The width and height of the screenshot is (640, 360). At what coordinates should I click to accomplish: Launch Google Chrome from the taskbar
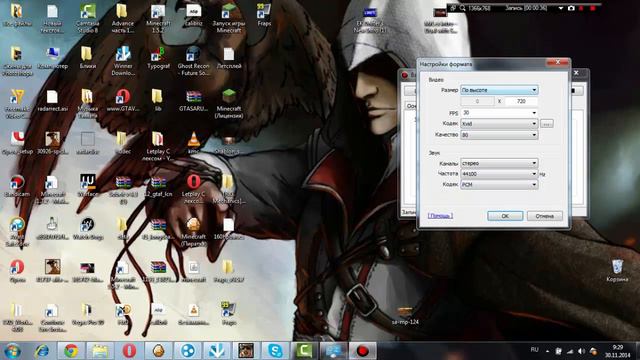point(71,351)
